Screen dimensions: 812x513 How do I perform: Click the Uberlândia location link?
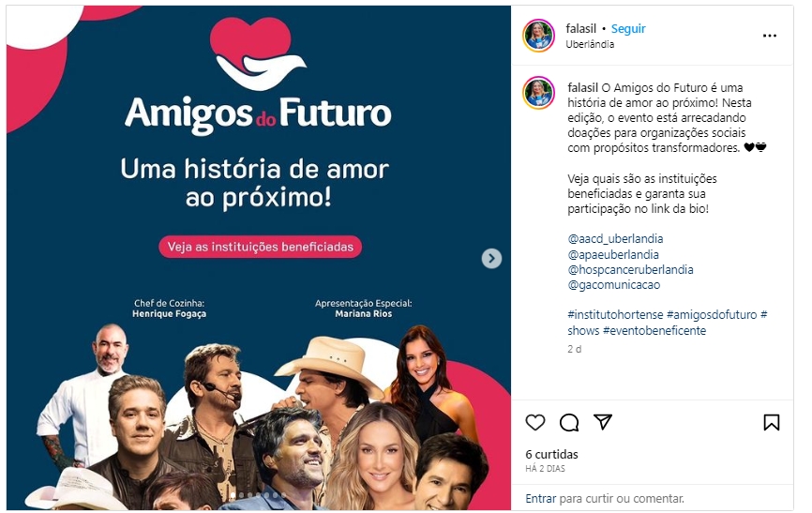pos(590,44)
